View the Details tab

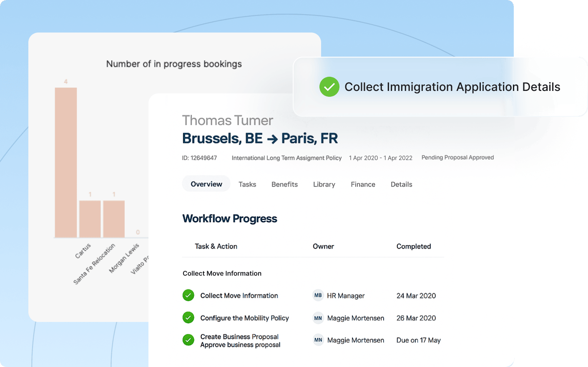click(x=401, y=184)
